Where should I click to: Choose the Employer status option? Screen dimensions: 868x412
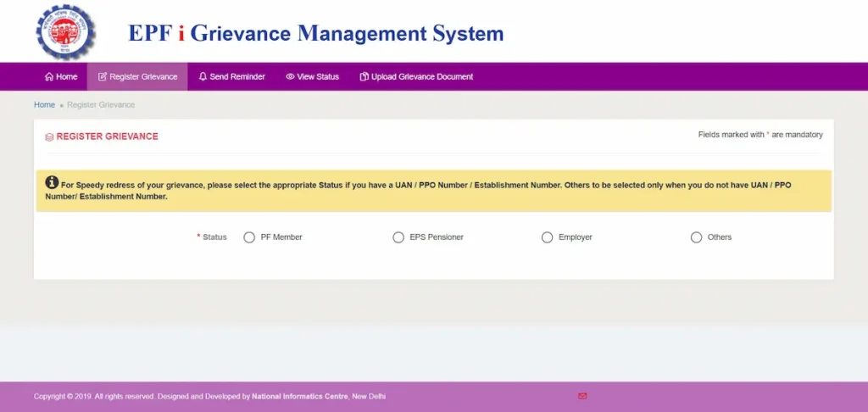pyautogui.click(x=547, y=237)
